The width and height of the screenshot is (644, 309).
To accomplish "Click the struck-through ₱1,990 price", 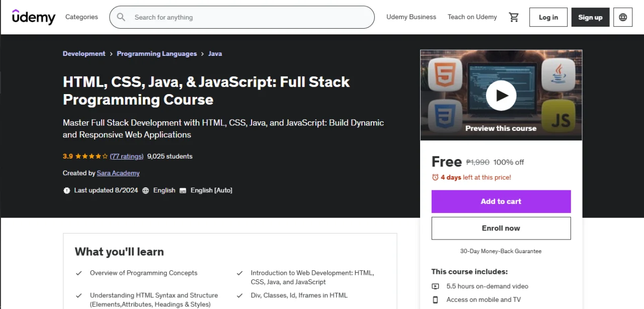I will point(478,162).
